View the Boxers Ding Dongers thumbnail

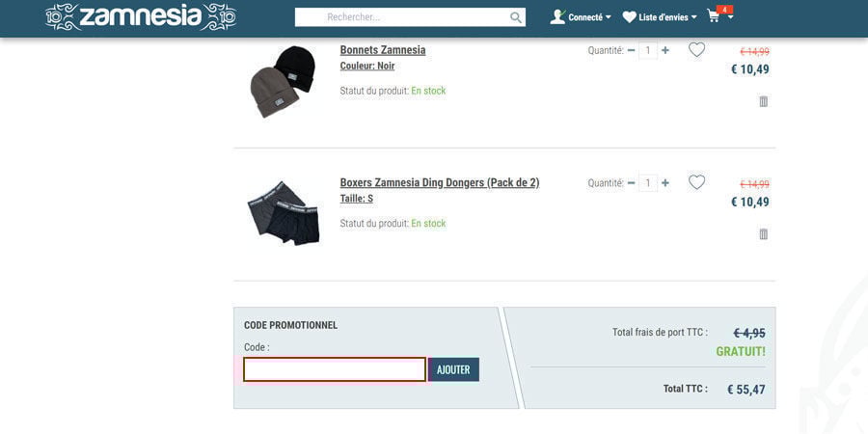(x=284, y=214)
